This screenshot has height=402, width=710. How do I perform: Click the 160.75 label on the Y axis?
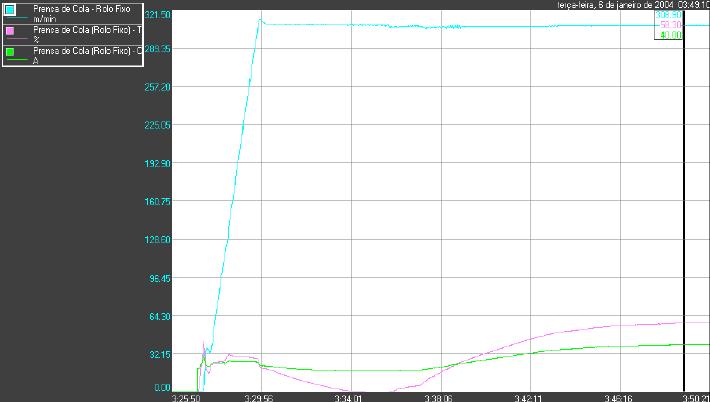tap(158, 201)
